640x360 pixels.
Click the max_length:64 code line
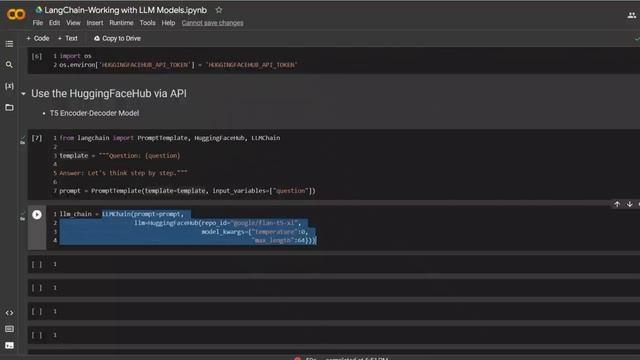coord(285,240)
